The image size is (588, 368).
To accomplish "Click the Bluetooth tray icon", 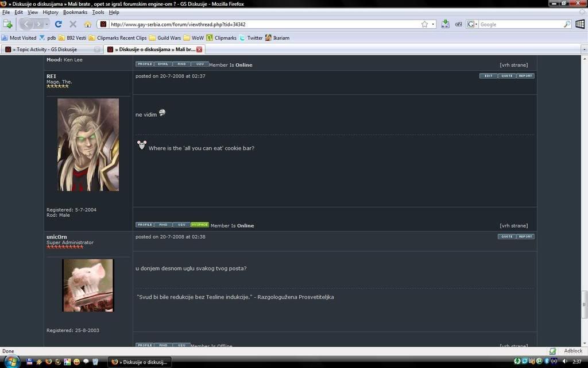I will point(547,361).
